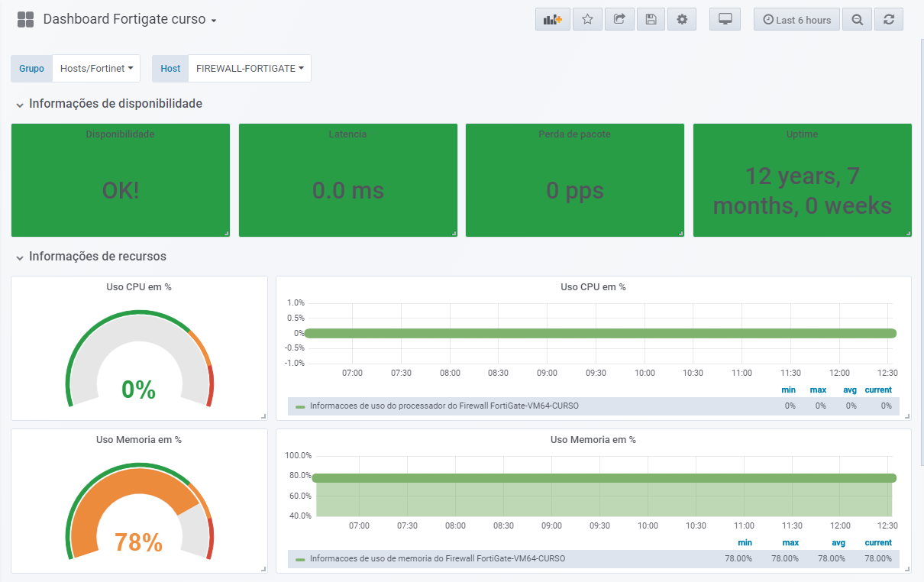
Task: Open the Grafana dashboards grid icon
Action: coord(25,20)
